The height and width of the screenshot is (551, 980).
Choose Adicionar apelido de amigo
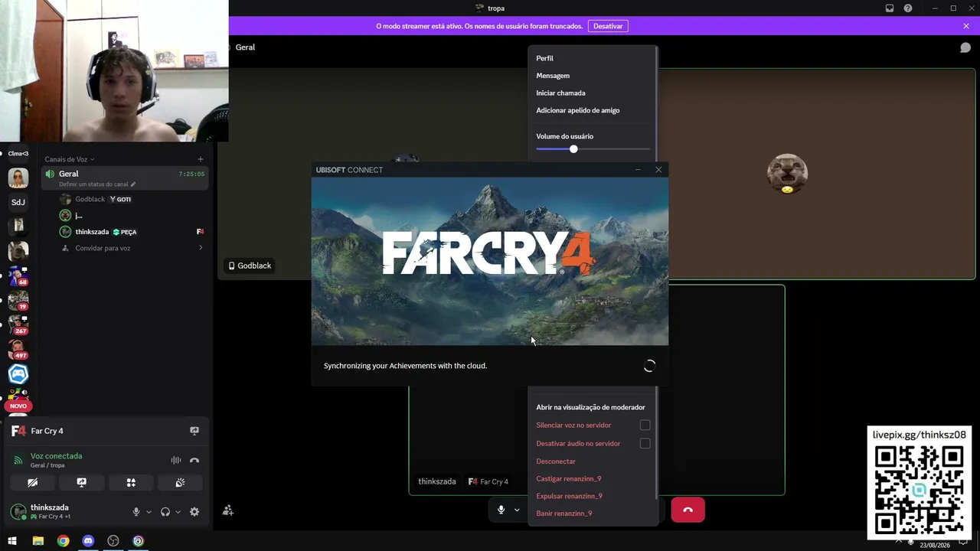click(x=578, y=110)
